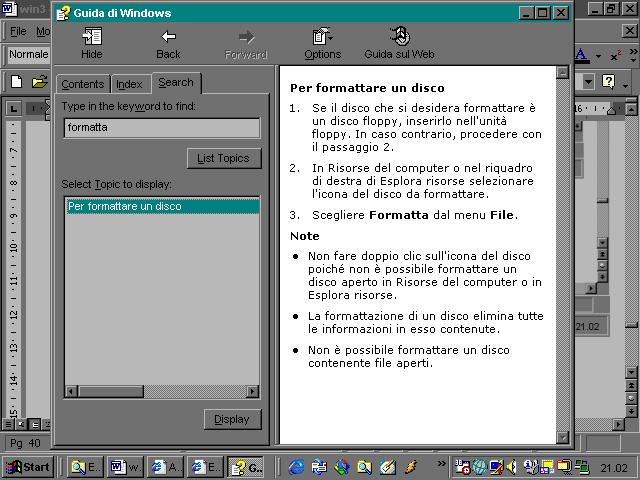The width and height of the screenshot is (640, 480).
Task: Click the Word vertical scrollbar thumb
Action: click(x=631, y=325)
